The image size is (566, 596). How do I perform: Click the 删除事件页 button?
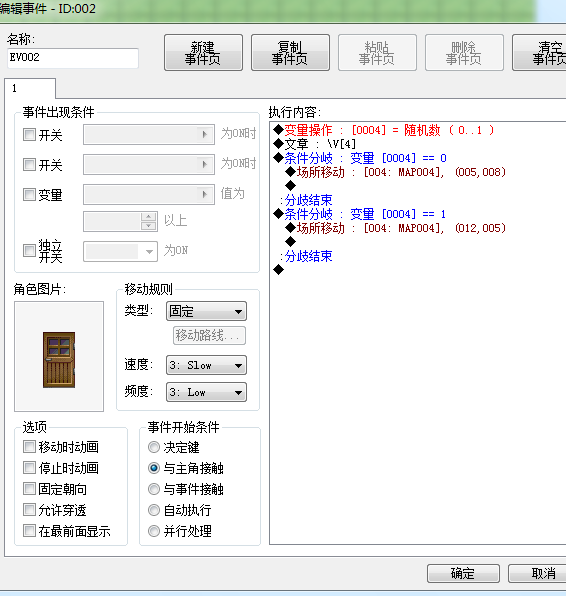point(465,52)
